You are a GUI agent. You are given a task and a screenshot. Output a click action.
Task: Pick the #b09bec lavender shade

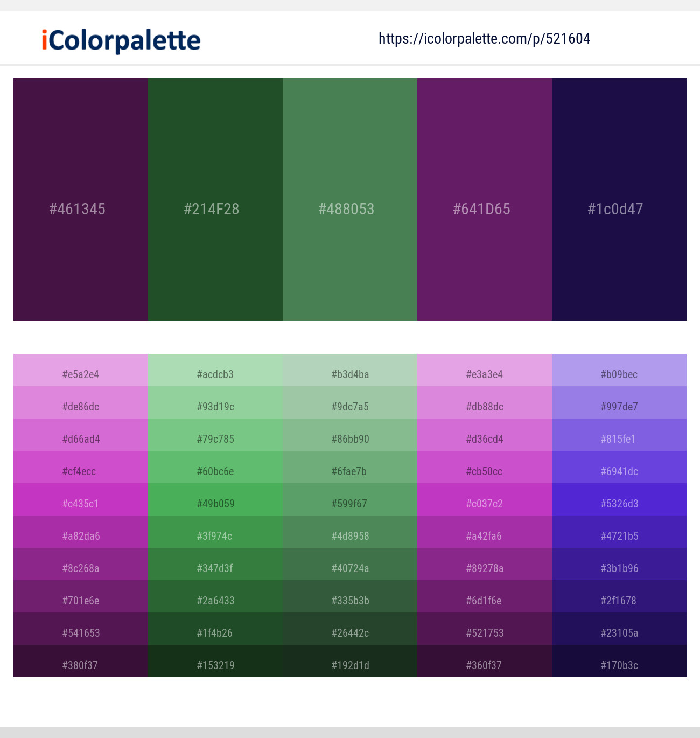point(619,370)
